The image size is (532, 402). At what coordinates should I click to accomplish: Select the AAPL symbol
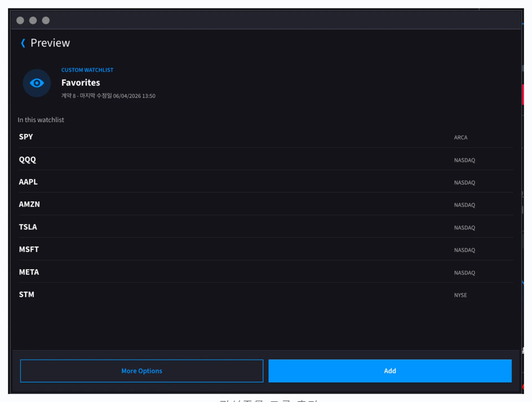point(28,182)
